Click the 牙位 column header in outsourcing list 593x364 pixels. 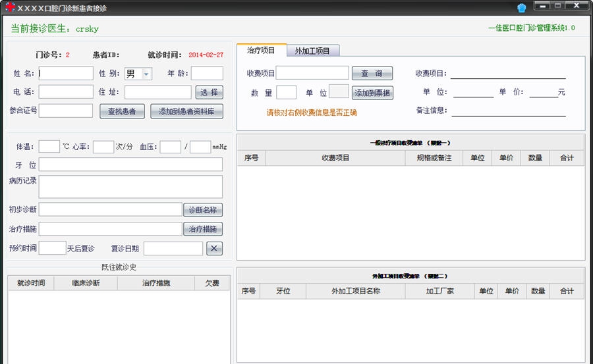coord(283,291)
